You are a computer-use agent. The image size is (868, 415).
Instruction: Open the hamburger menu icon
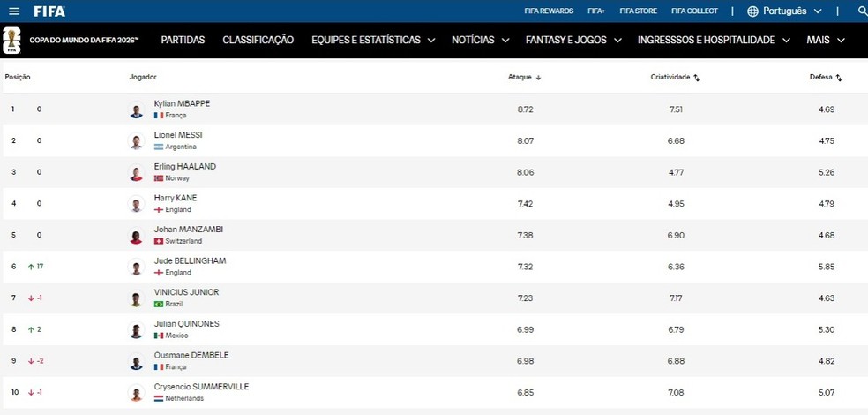[14, 11]
